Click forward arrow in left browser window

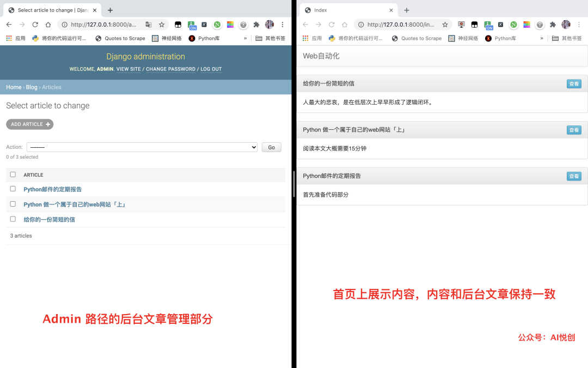(22, 25)
